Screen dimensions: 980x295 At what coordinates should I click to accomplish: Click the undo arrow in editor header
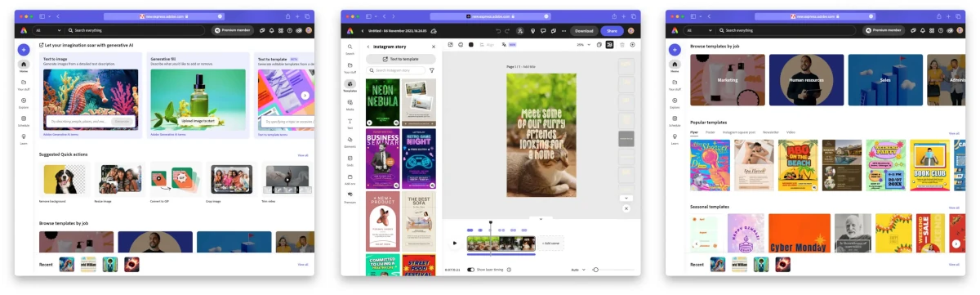pyautogui.click(x=498, y=30)
